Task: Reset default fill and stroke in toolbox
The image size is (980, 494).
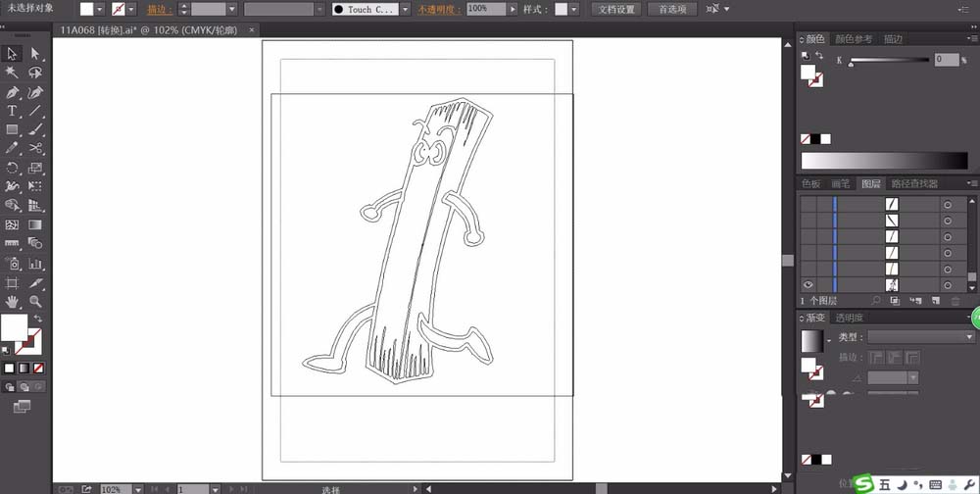Action: coord(6,351)
